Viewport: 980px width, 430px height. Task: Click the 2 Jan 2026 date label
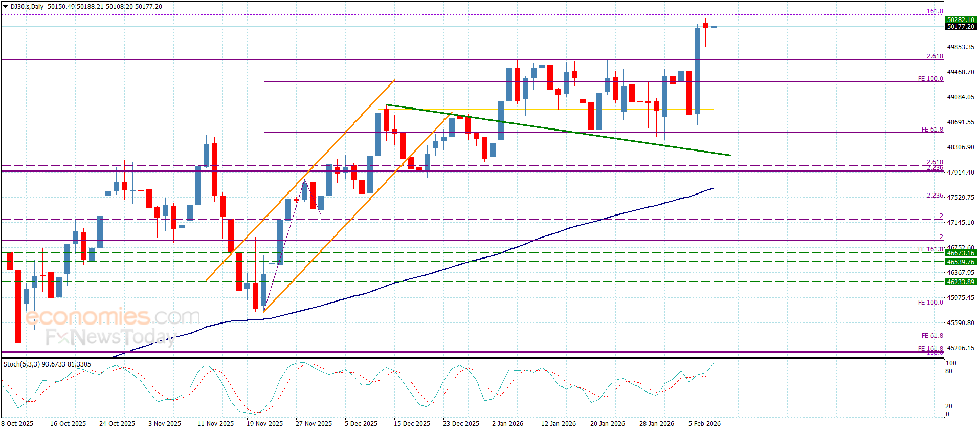coord(507,424)
